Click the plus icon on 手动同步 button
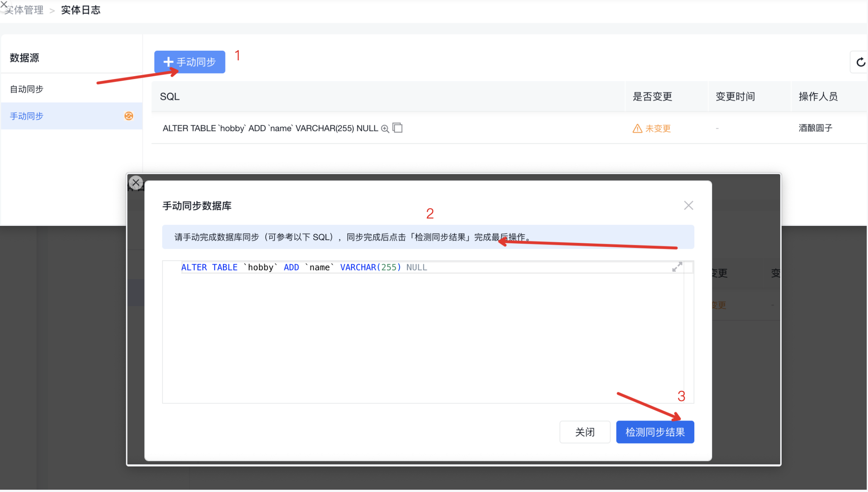The image size is (868, 492). click(x=168, y=62)
